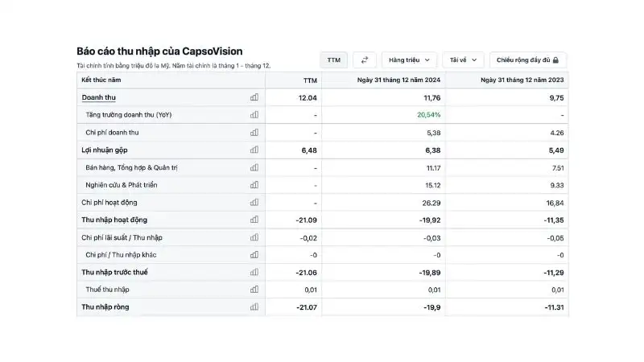Open chart icon for Thu nhập hoạt động row

(x=254, y=220)
